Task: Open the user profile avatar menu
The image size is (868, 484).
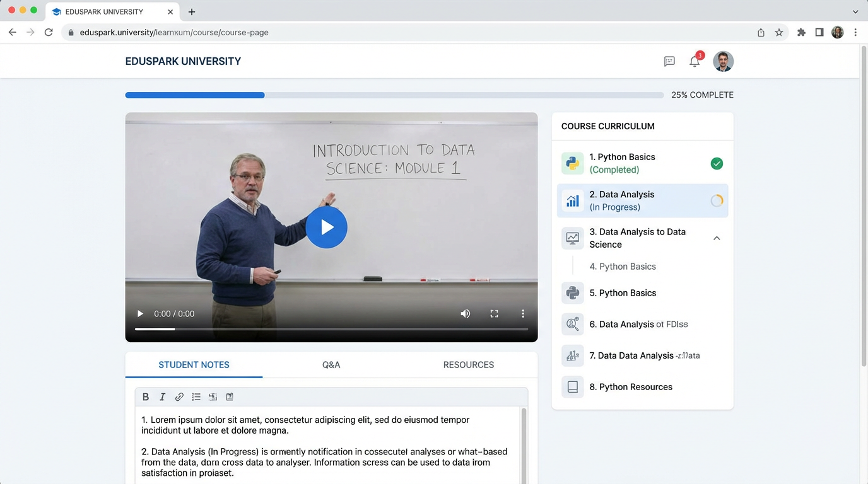Action: (x=723, y=61)
